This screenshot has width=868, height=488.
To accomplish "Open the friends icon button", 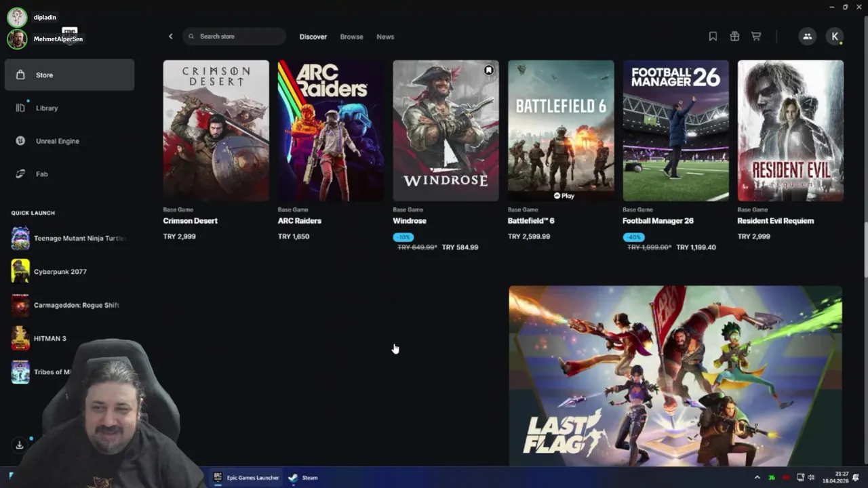I will click(807, 37).
